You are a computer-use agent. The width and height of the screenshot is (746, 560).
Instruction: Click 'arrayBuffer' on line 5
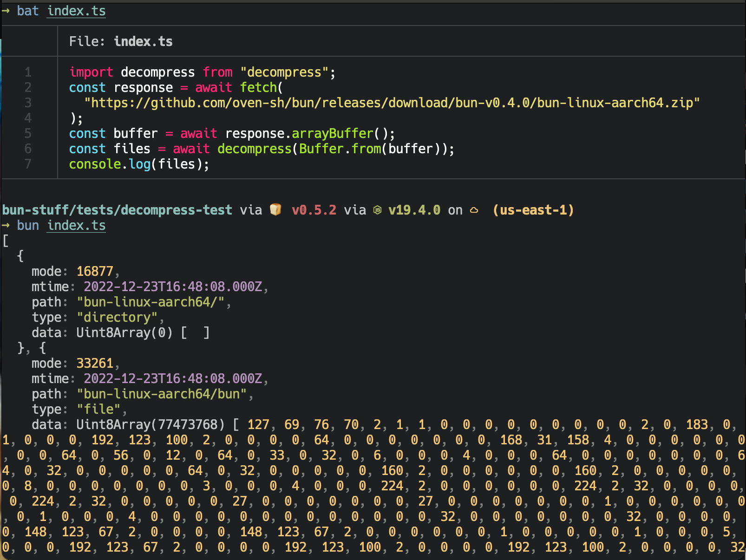click(333, 133)
